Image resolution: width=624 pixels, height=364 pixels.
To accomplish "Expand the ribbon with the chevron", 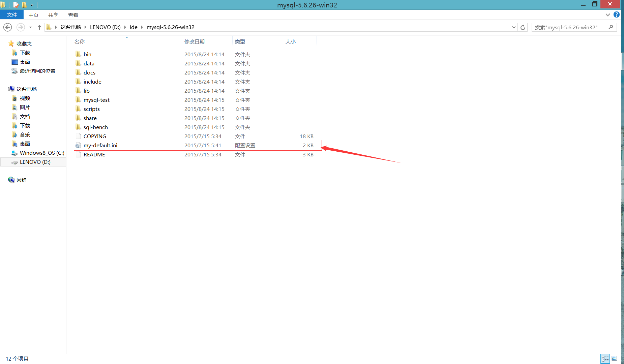I will (x=607, y=14).
